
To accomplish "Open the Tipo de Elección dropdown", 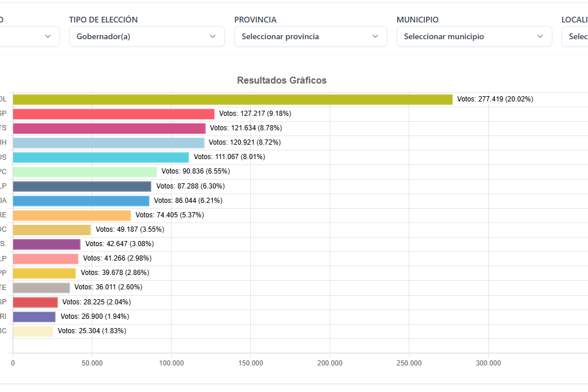I will [x=146, y=36].
